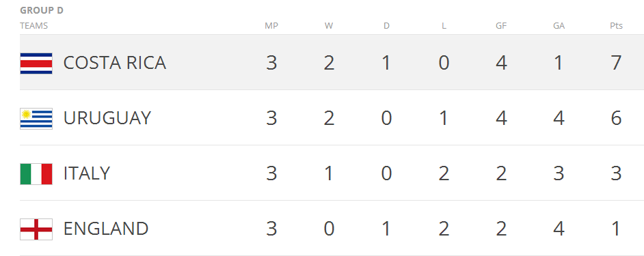
Task: Click the Italy flag icon
Action: 36,174
